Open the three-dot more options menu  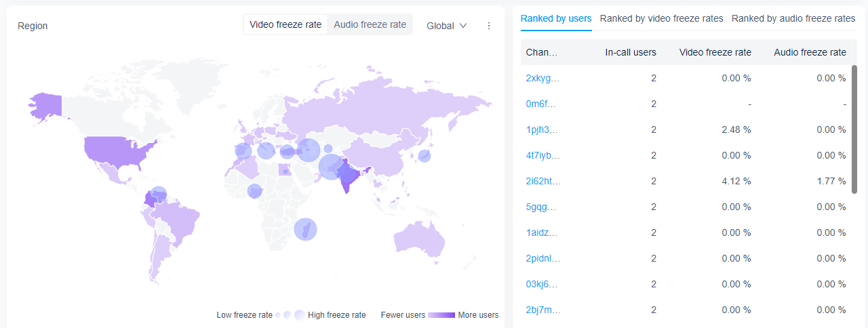pos(489,26)
